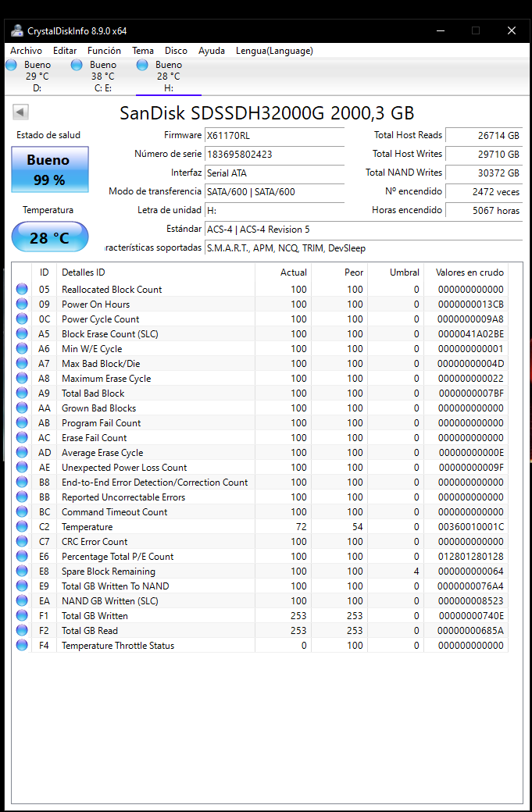Image resolution: width=532 pixels, height=812 pixels.
Task: Click the Total Host Reads value 26714 GB
Action: [x=484, y=136]
